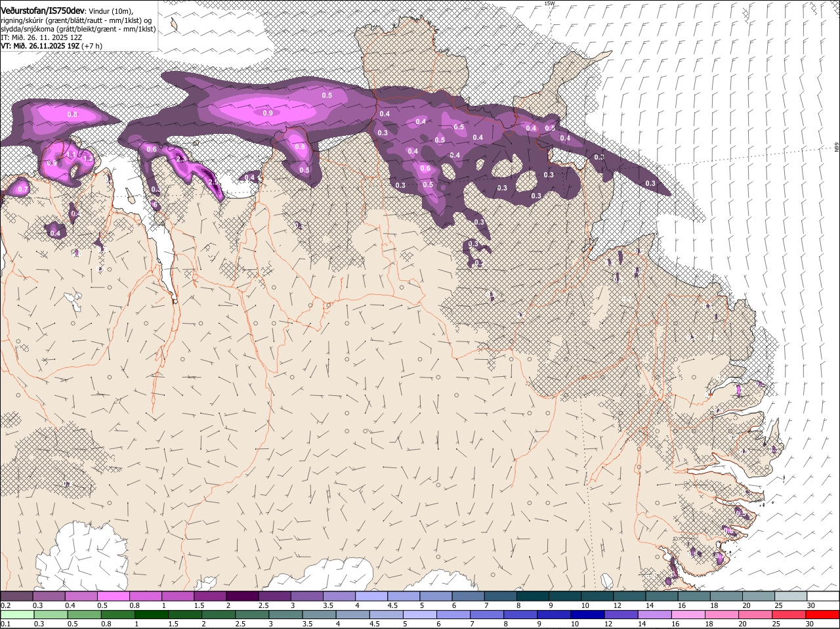Click the 3.5 label under the upper legend
Viewport: 840px width, 629px height.
click(329, 605)
